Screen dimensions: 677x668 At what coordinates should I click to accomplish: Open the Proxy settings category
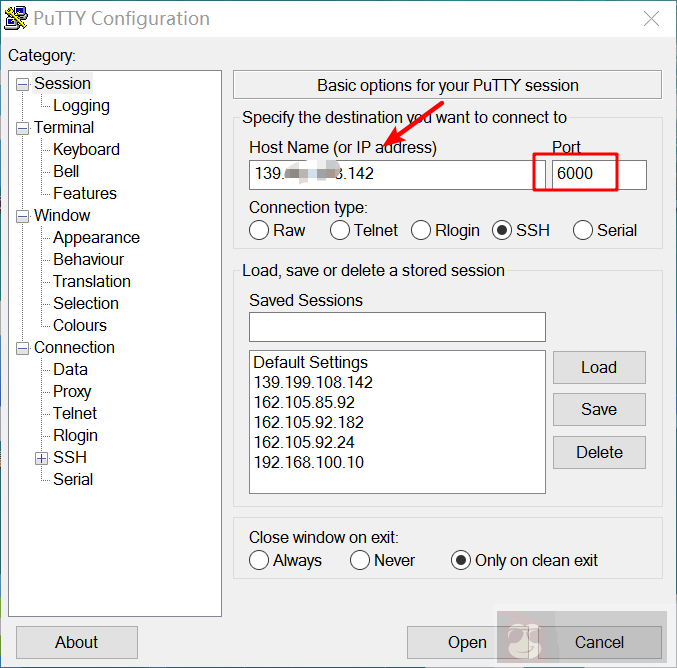click(x=72, y=392)
